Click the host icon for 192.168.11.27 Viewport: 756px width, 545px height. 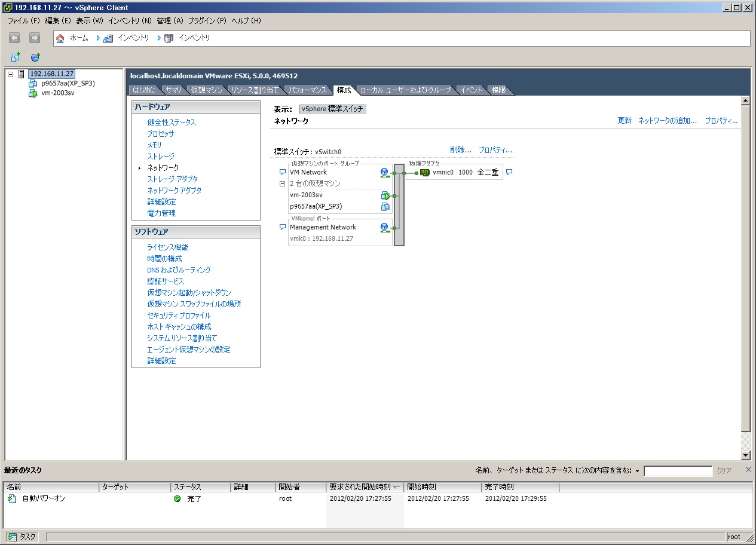(x=22, y=74)
